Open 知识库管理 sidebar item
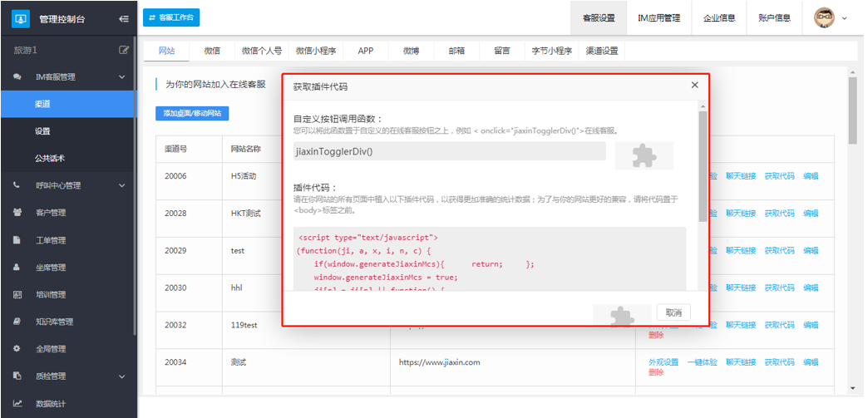The height and width of the screenshot is (418, 868). (x=53, y=322)
